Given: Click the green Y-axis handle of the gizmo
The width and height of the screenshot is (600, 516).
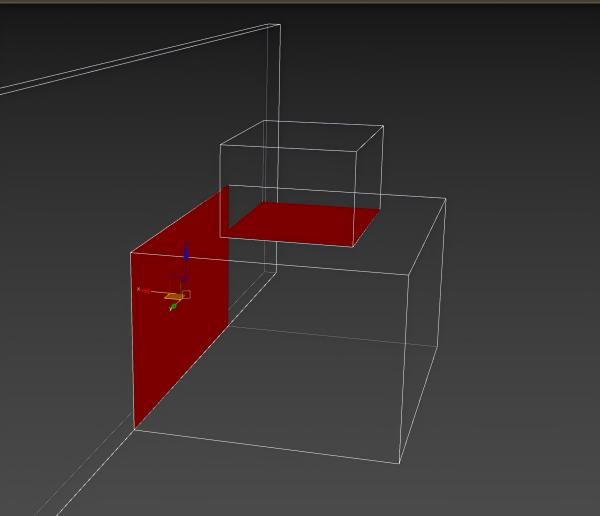Looking at the screenshot, I should 173,306.
